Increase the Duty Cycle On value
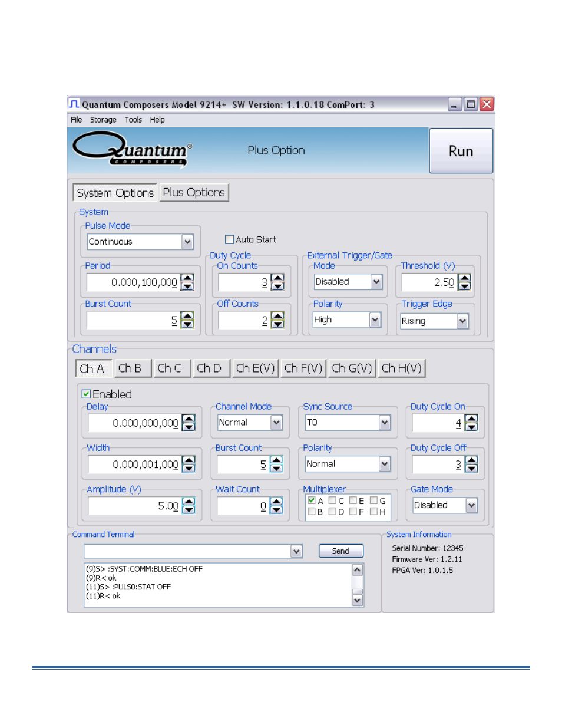Viewport: 562px width, 728px height. tap(471, 419)
